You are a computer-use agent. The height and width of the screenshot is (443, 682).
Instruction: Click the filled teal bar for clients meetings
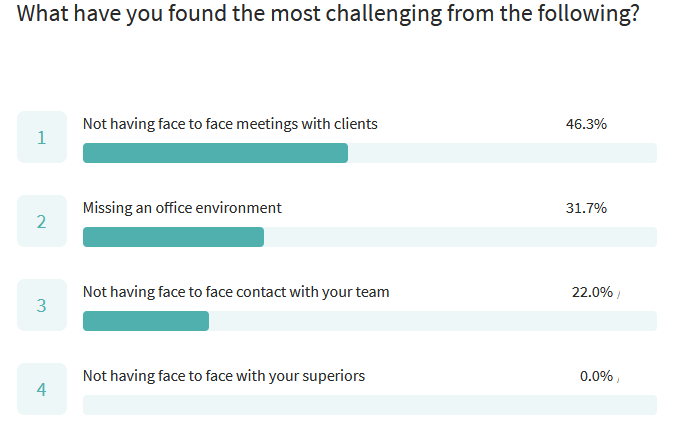point(215,153)
